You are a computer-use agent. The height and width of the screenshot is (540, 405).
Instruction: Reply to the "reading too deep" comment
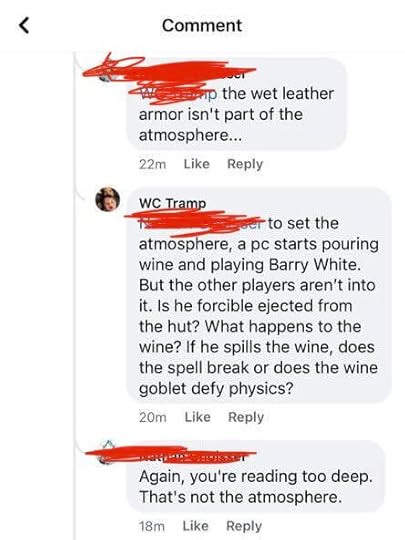pyautogui.click(x=244, y=526)
